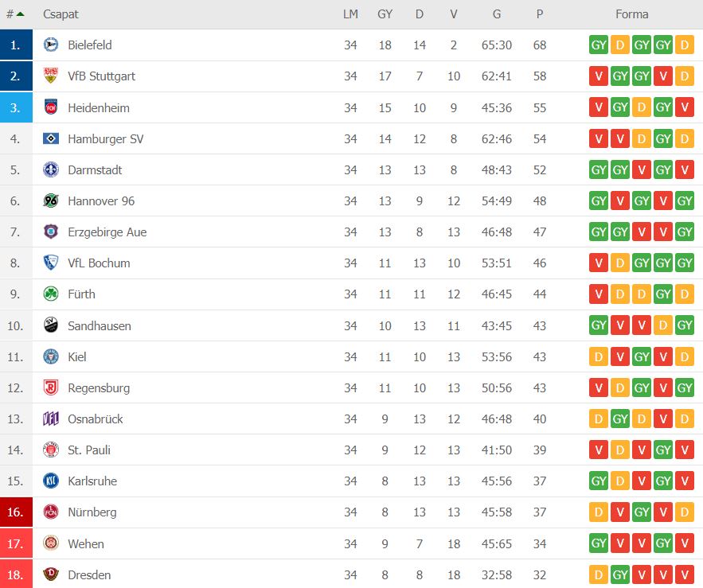Viewport: 703px width, 588px height.
Task: Click the Csapat column header
Action: pos(61,14)
